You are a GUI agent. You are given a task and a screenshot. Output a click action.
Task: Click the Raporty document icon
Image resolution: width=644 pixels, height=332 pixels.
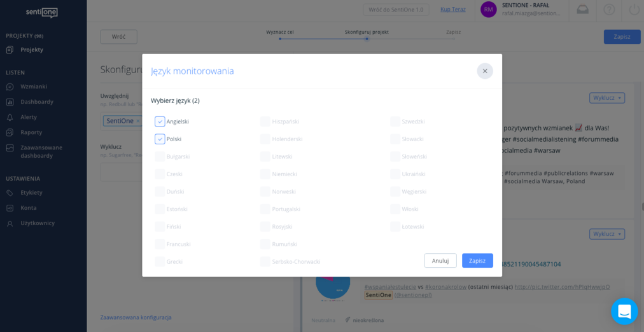click(10, 132)
